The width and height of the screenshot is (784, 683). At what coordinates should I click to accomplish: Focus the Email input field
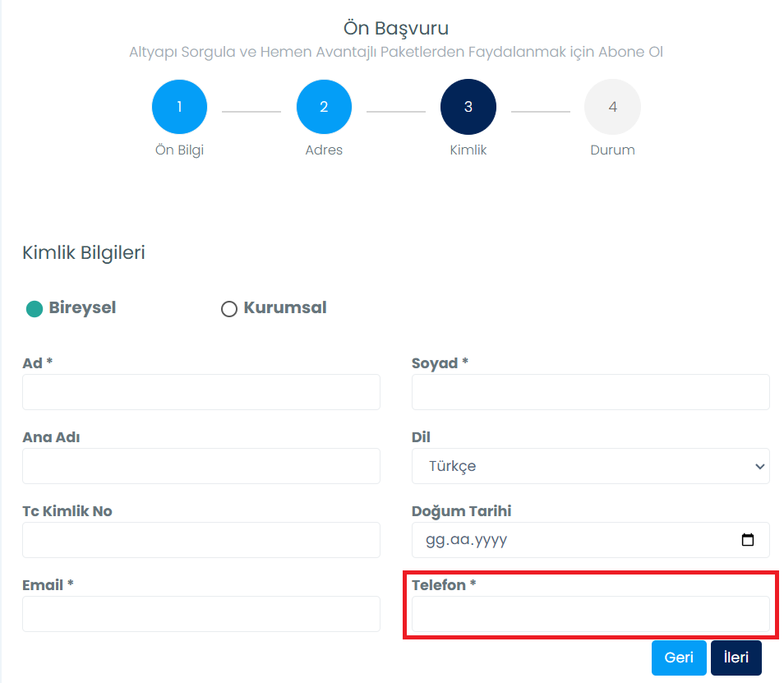pos(201,614)
